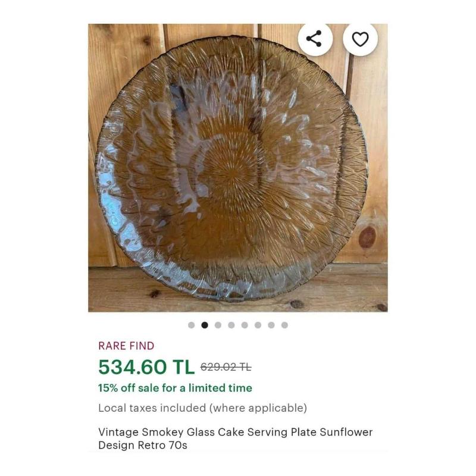The image size is (476, 476).
Task: Favorite the item with the heart icon
Action: pyautogui.click(x=360, y=39)
